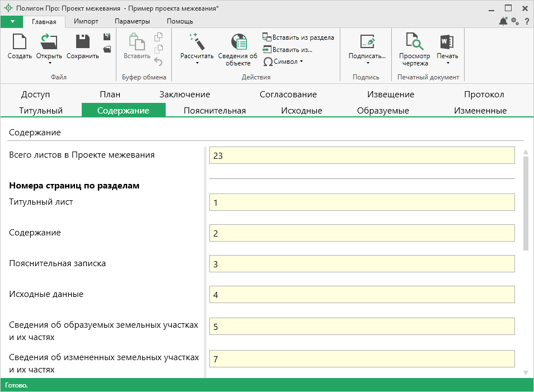Go to the Заключение section tab
The image size is (534, 392).
pos(185,95)
